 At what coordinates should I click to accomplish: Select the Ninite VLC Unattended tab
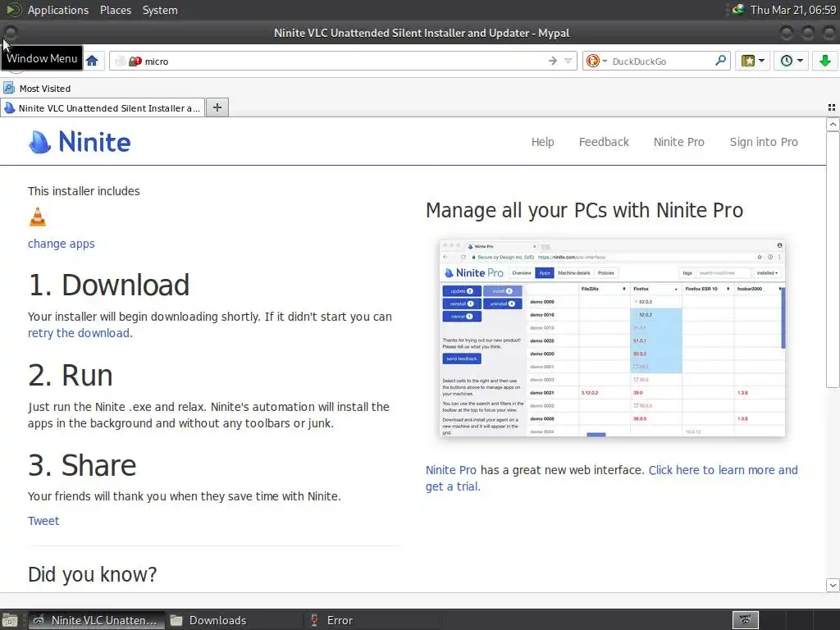point(103,107)
